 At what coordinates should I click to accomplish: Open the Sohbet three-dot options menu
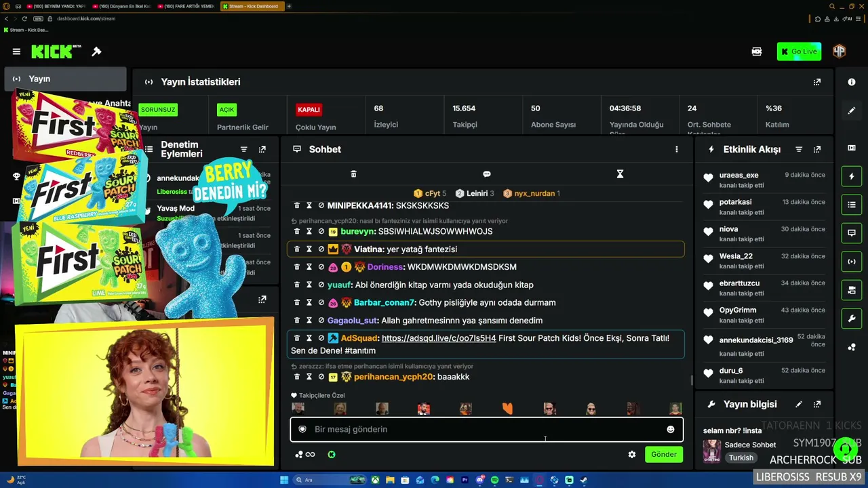pos(676,149)
